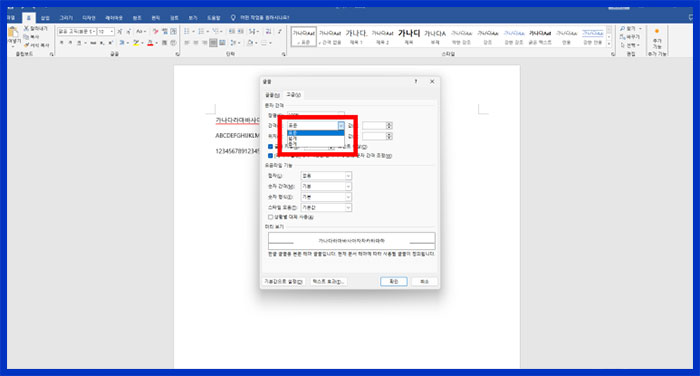This screenshot has height=376, width=700.
Task: Toggle Italic formatting in the ribbon
Action: pyautogui.click(x=70, y=43)
